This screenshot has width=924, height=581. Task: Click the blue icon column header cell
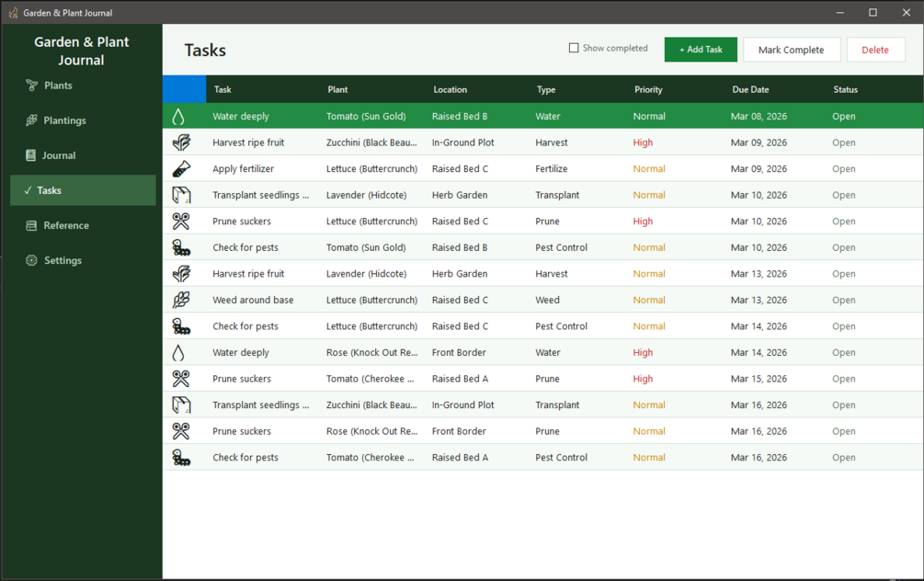(185, 89)
